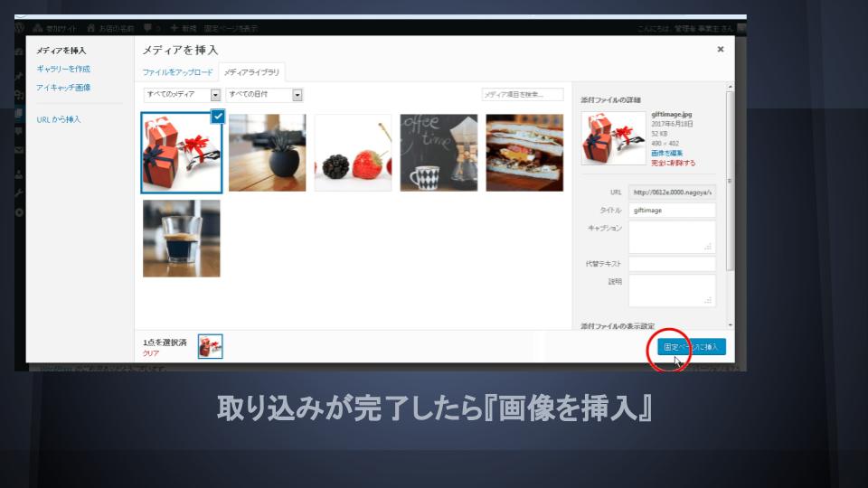Viewport: 868px width, 488px height.
Task: Pick the espresso glass image
Action: pyautogui.click(x=182, y=239)
